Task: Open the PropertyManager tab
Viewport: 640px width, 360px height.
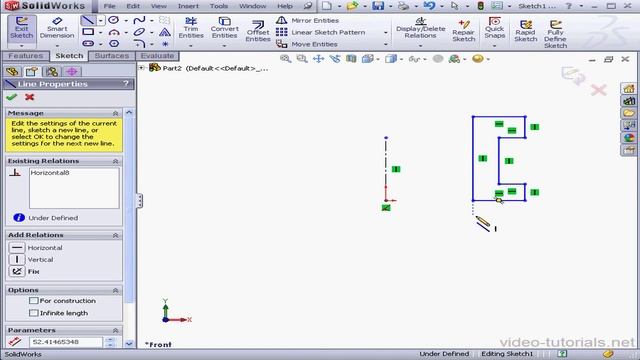Action: (x=32, y=71)
